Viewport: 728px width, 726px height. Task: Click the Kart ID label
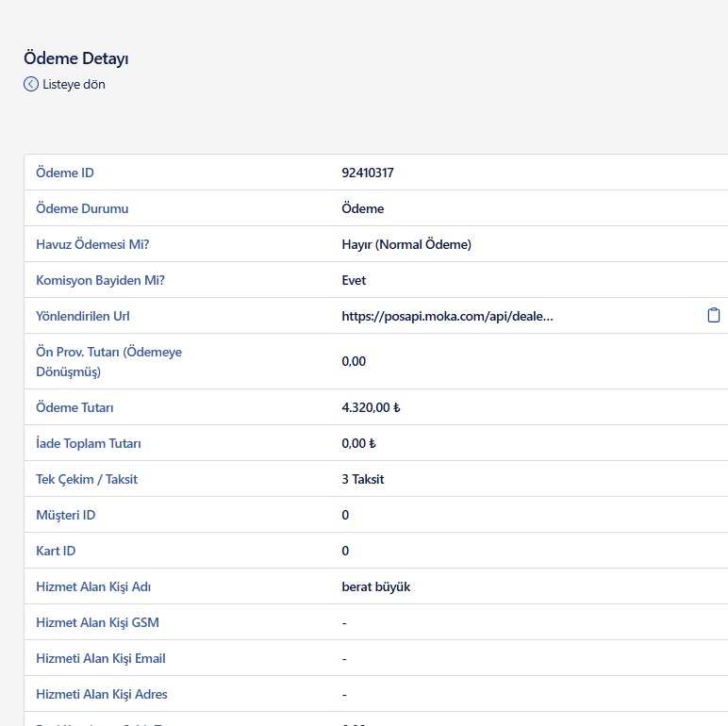[x=56, y=551]
